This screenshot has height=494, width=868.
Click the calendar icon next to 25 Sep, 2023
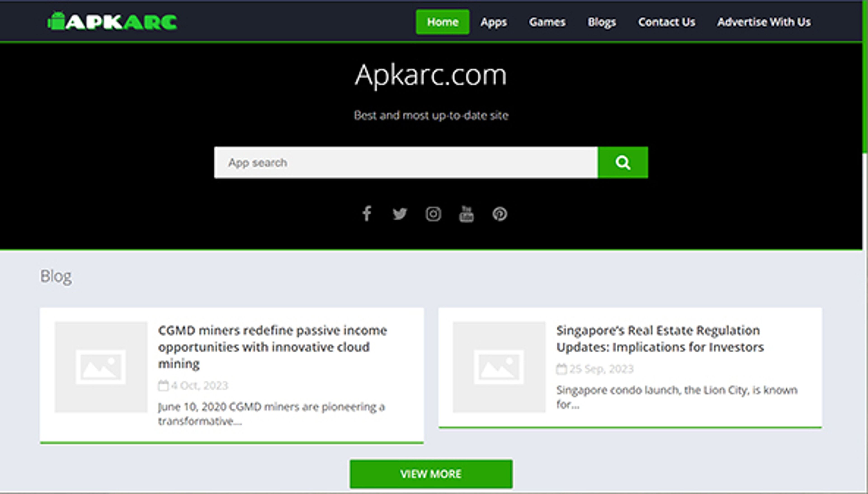coord(562,369)
